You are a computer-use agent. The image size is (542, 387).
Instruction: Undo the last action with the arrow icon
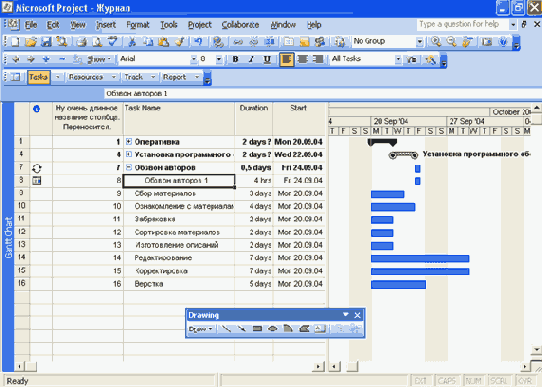[x=198, y=42]
